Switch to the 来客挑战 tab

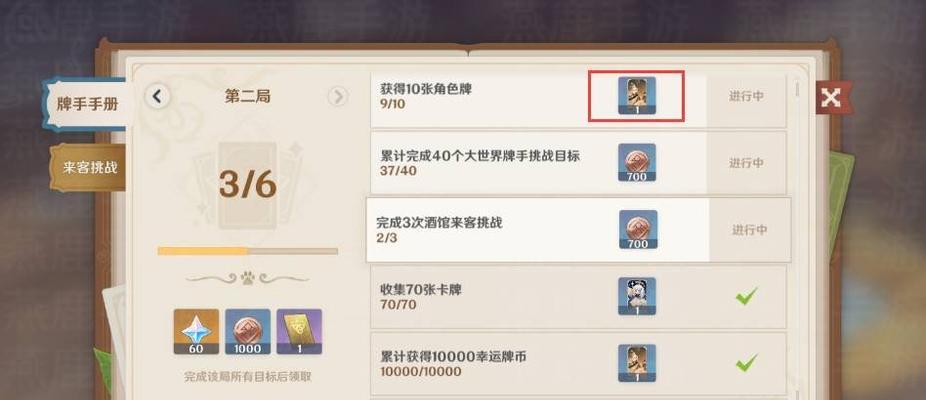[89, 167]
